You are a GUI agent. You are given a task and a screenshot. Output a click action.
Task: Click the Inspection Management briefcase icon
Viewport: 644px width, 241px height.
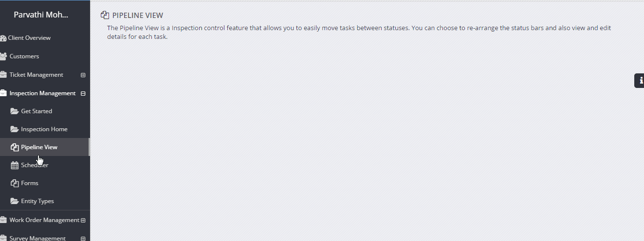point(3,93)
